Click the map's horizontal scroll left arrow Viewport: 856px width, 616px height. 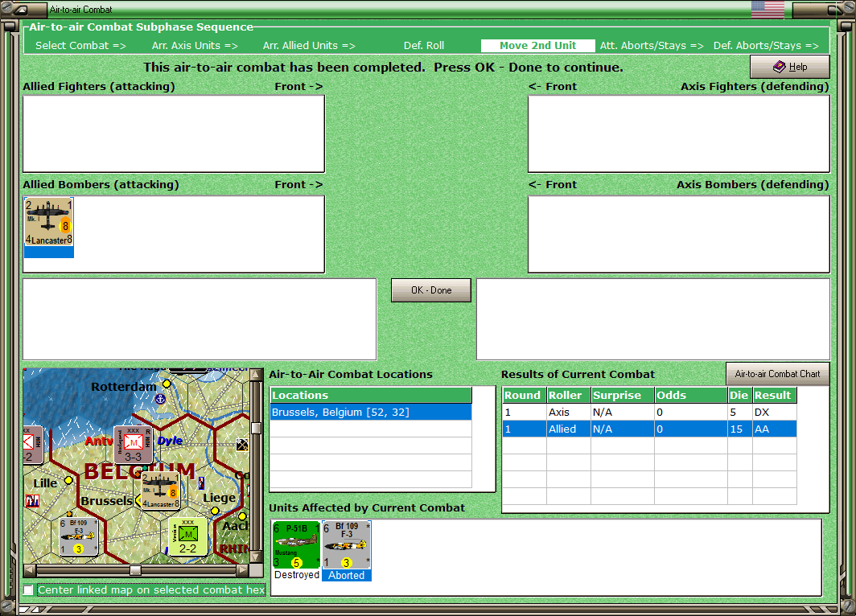30,570
